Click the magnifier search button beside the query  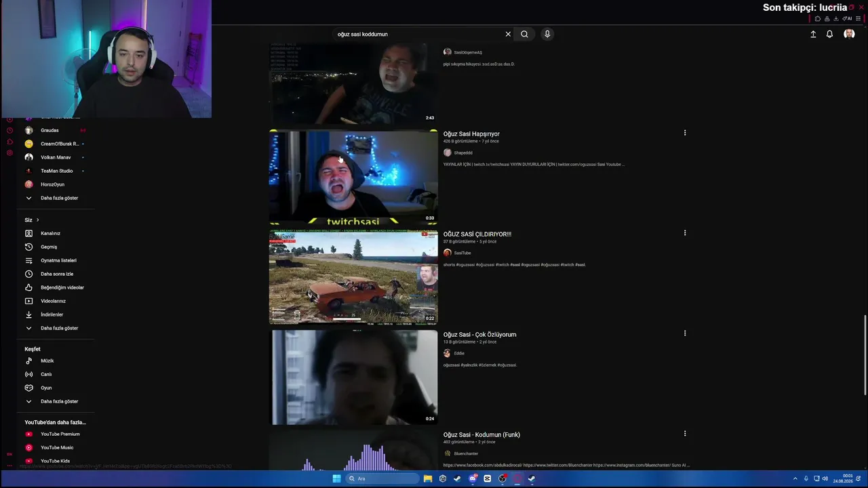tap(524, 34)
